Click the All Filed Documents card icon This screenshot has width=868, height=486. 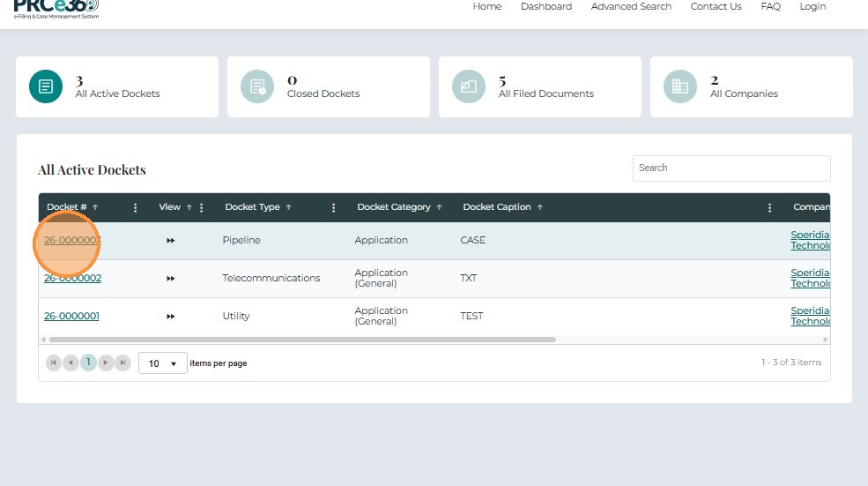(469, 86)
